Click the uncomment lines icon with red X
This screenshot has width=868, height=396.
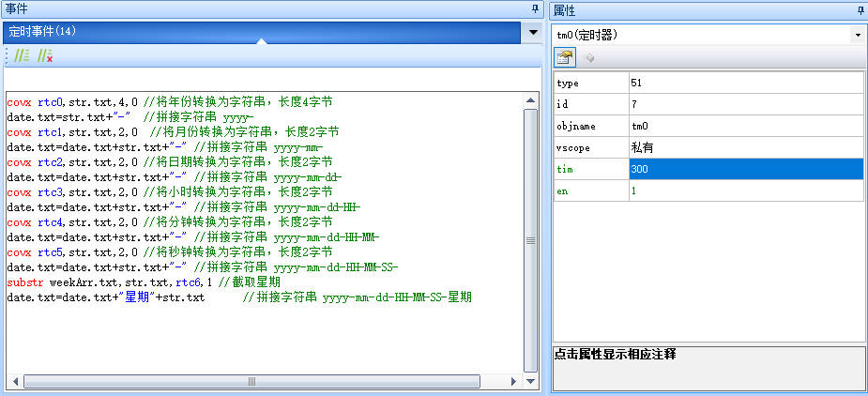44,56
